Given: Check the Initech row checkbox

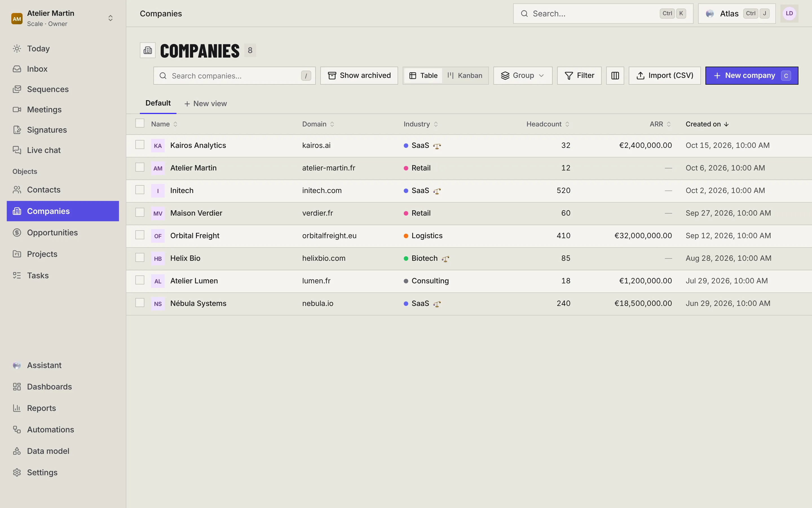Looking at the screenshot, I should tap(140, 190).
